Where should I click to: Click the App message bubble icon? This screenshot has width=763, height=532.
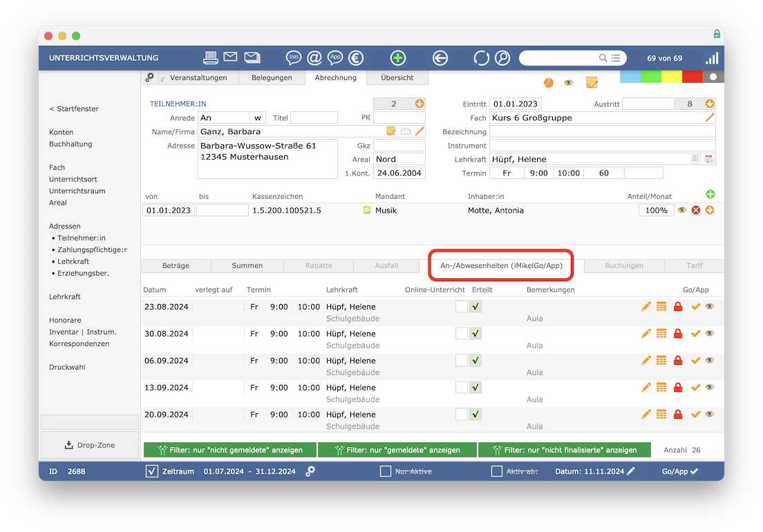click(335, 58)
